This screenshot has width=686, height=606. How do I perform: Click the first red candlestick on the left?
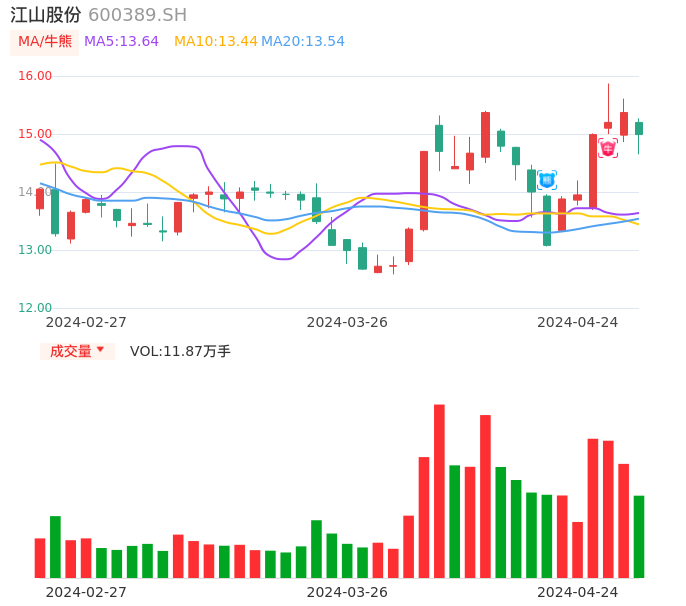40,198
